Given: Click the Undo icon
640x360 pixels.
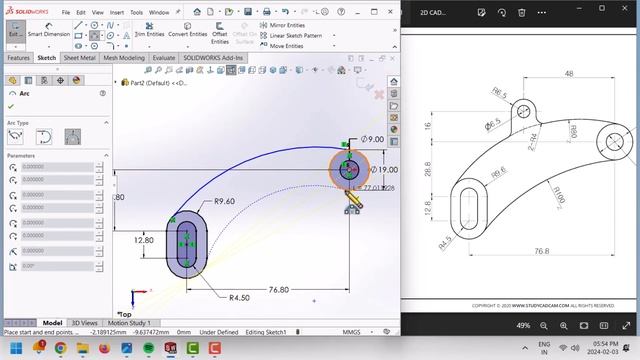Looking at the screenshot, I should (285, 12).
